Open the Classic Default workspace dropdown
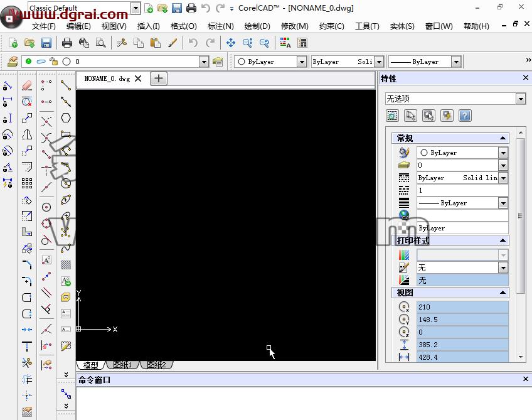This screenshot has height=420, width=532. tap(136, 8)
